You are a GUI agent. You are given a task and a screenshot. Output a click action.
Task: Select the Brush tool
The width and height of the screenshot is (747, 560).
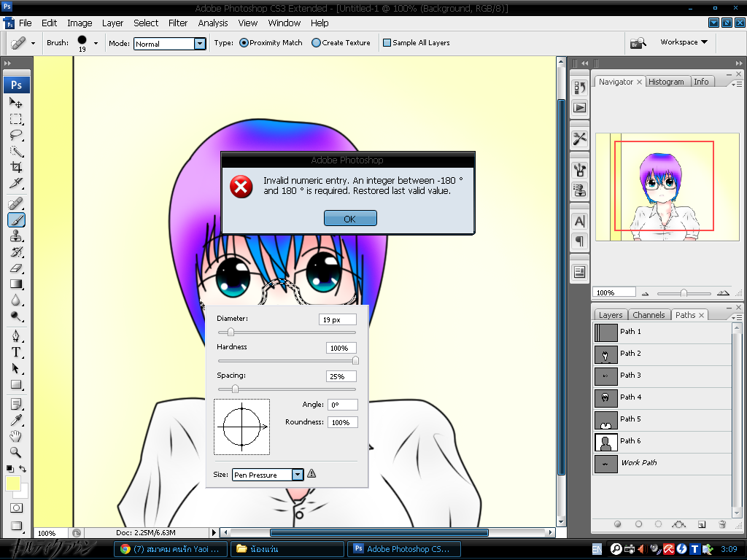(16, 220)
